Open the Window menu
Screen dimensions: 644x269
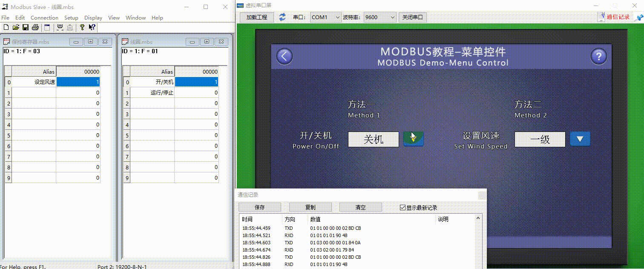tap(135, 18)
